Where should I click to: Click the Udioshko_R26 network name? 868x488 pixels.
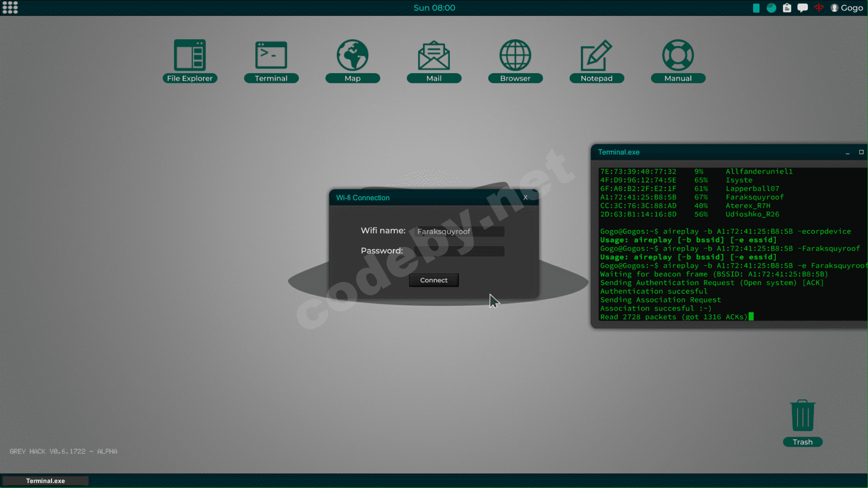tap(752, 215)
